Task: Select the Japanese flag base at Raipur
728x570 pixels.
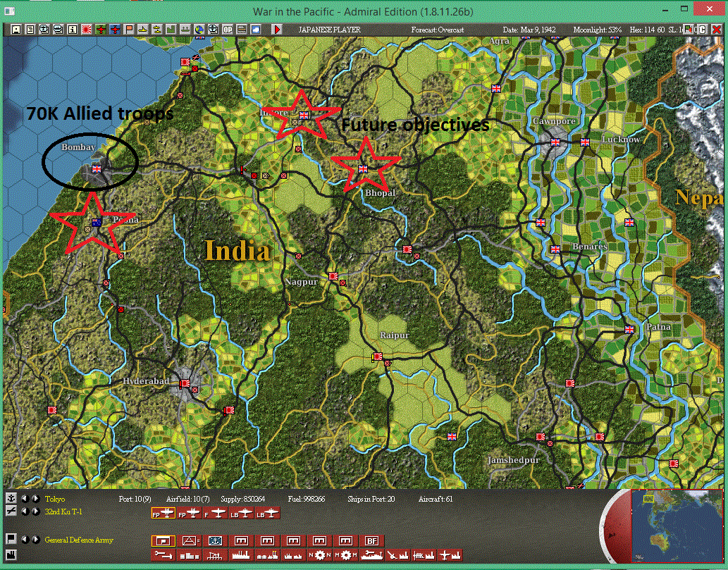Action: point(378,357)
